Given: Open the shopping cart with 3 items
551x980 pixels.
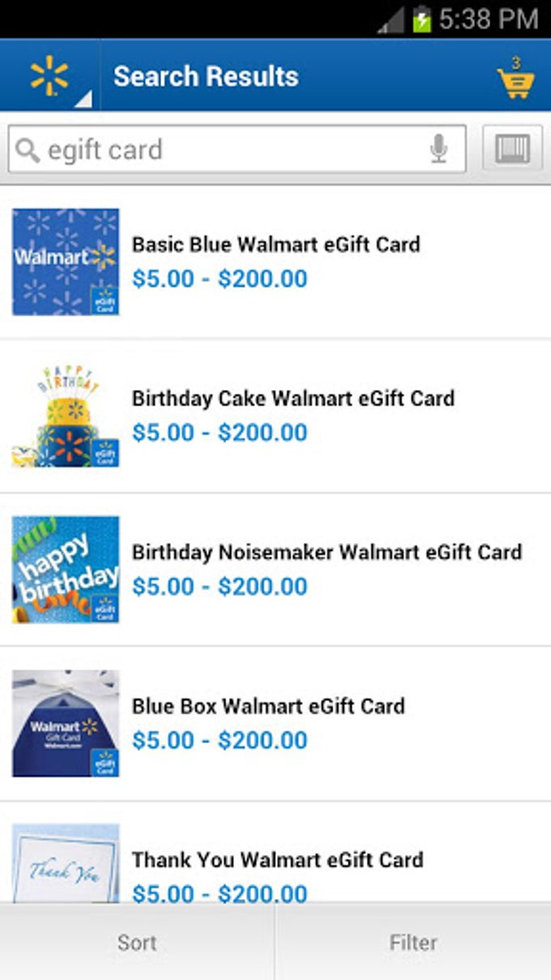Looking at the screenshot, I should point(515,79).
